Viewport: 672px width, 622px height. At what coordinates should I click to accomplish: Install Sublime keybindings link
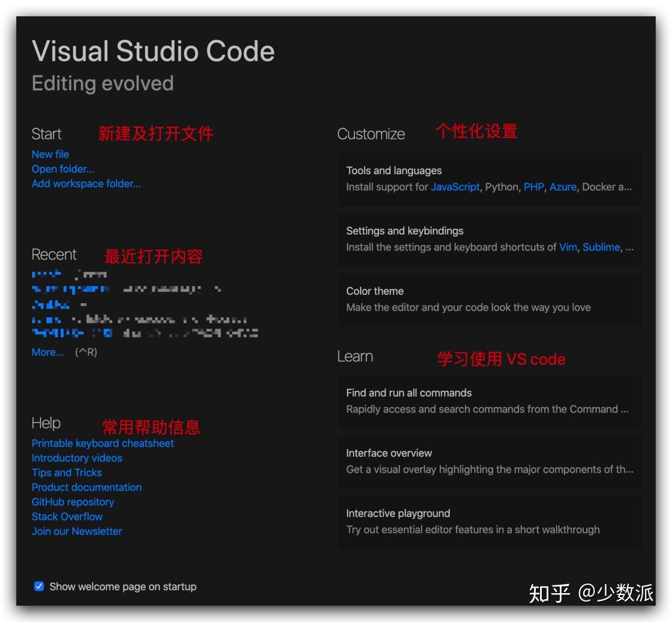601,247
